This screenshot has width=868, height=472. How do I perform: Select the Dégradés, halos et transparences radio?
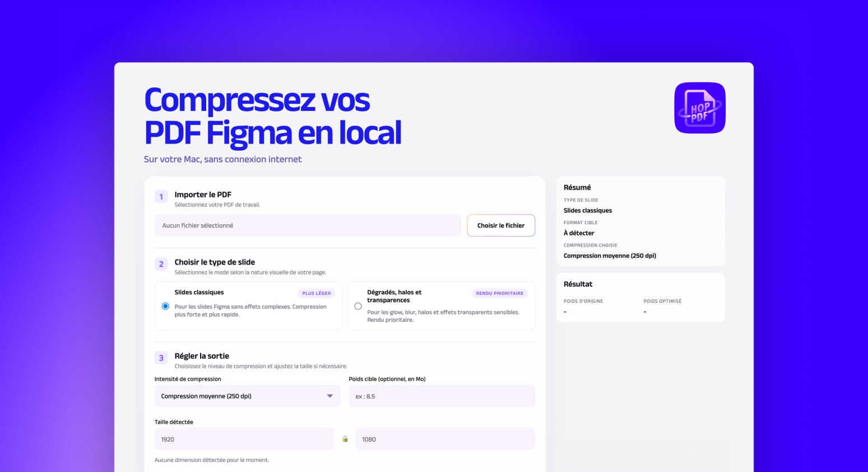358,306
